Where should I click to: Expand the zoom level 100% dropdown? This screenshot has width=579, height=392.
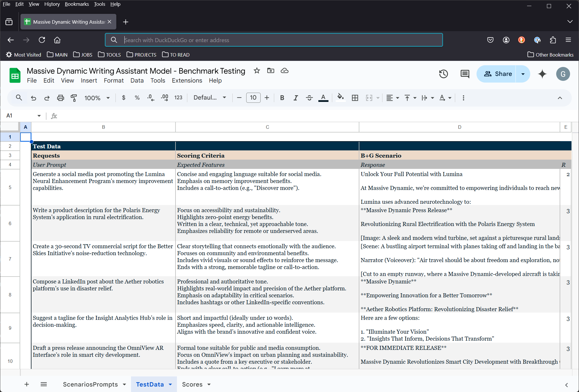point(97,98)
